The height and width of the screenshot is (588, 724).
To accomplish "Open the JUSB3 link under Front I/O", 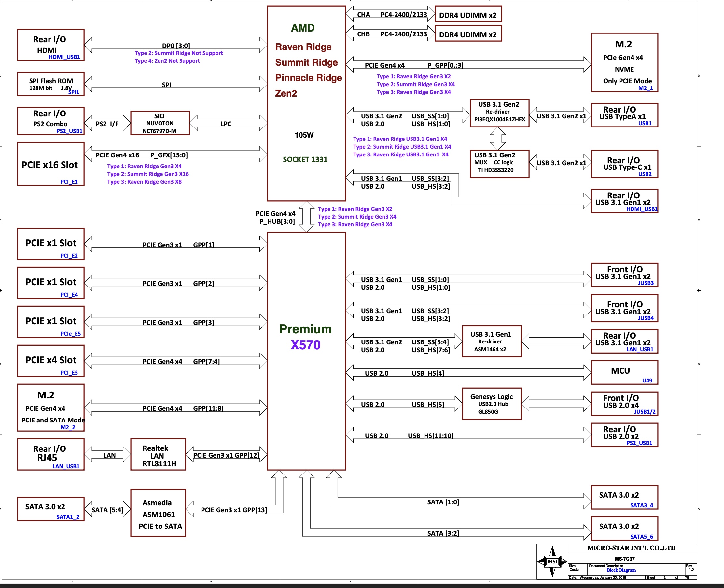I will pos(646,283).
